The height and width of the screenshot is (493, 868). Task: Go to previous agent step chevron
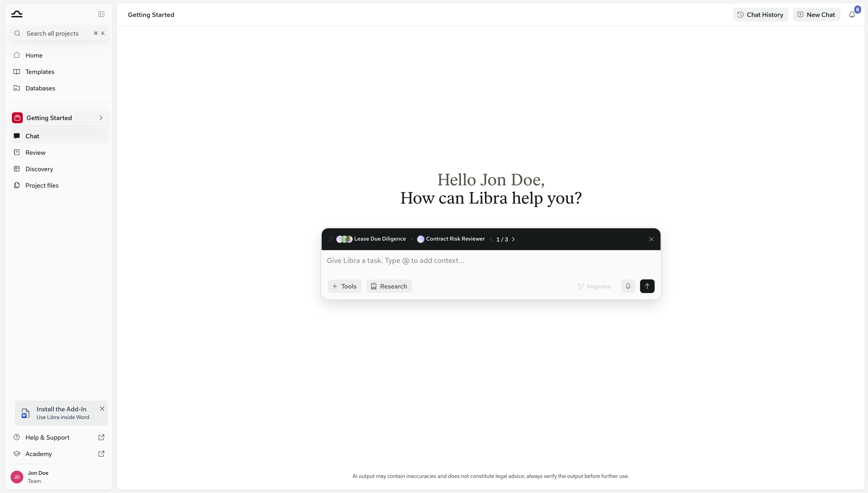(491, 239)
